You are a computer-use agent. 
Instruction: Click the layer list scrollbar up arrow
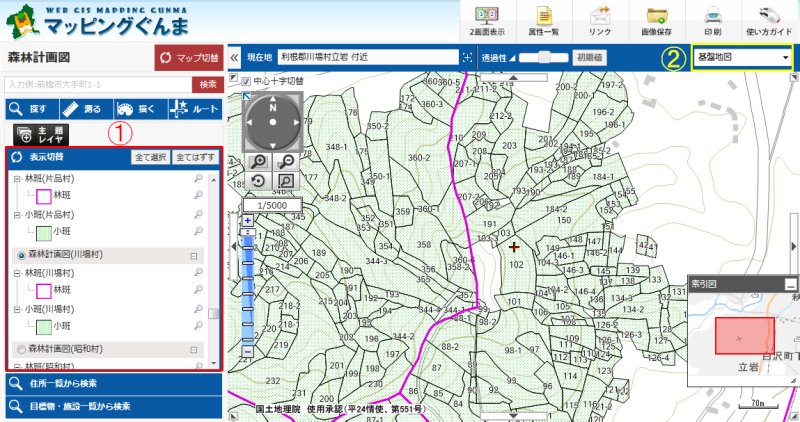coord(214,180)
